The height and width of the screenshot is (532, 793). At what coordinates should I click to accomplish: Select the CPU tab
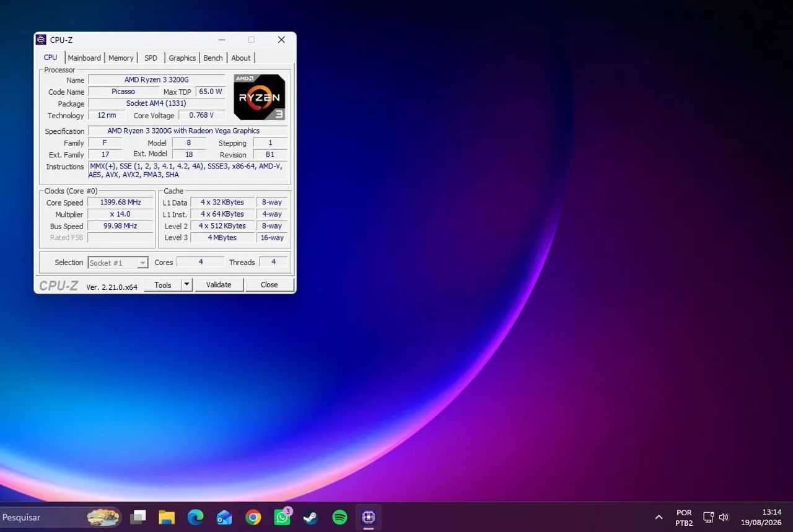pos(51,57)
